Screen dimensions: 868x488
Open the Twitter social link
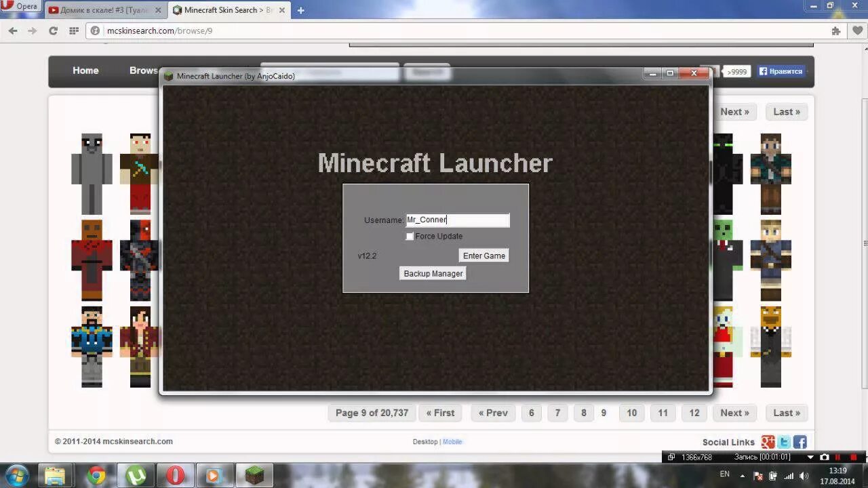(x=785, y=443)
